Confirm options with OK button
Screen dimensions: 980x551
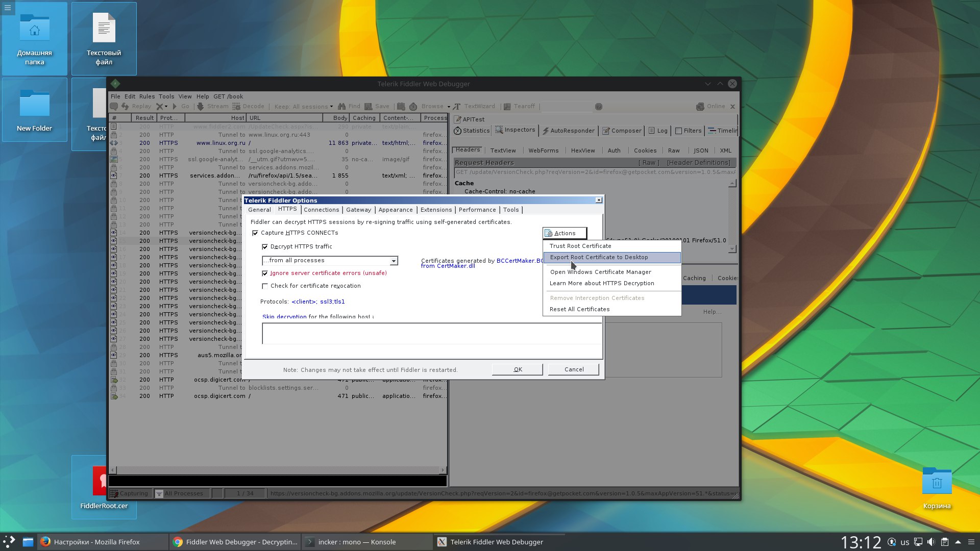click(518, 369)
